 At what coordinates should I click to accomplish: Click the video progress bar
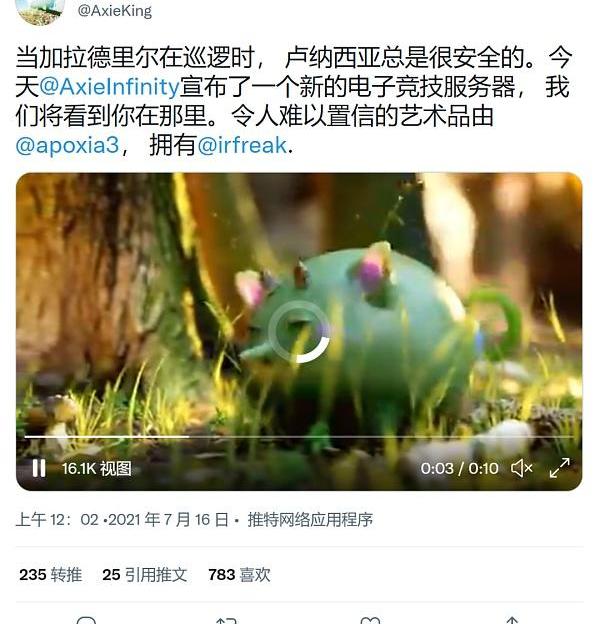299,437
